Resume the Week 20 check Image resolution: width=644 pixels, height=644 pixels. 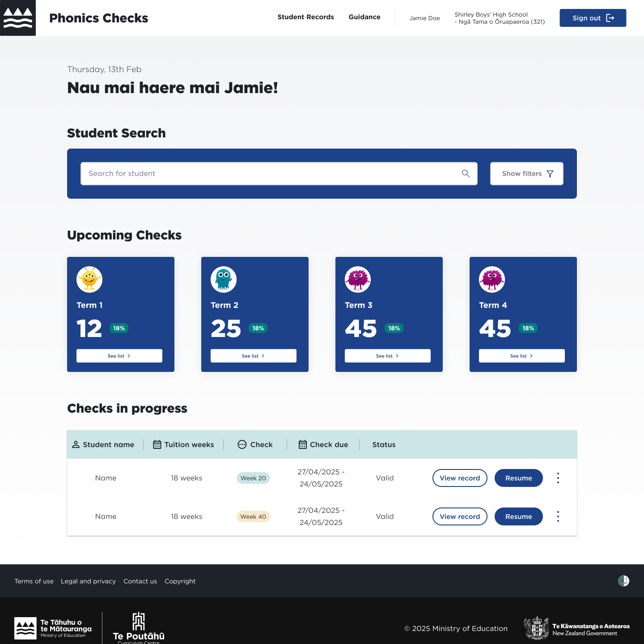(x=518, y=478)
